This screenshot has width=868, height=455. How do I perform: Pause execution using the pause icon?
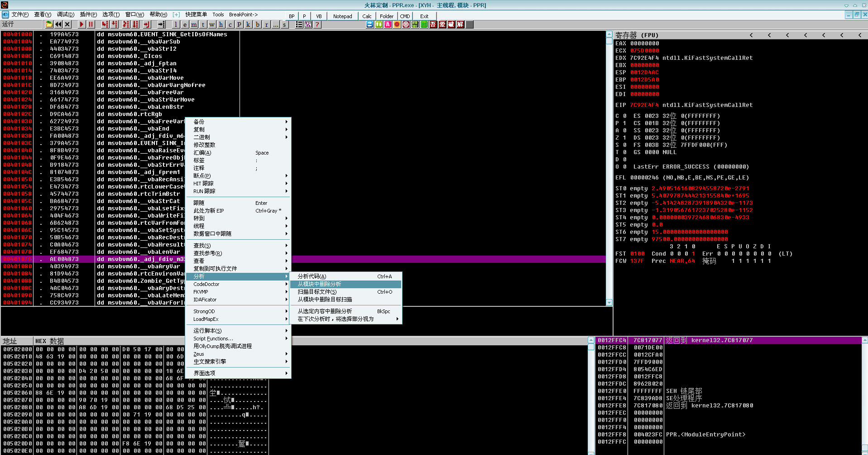[90, 24]
